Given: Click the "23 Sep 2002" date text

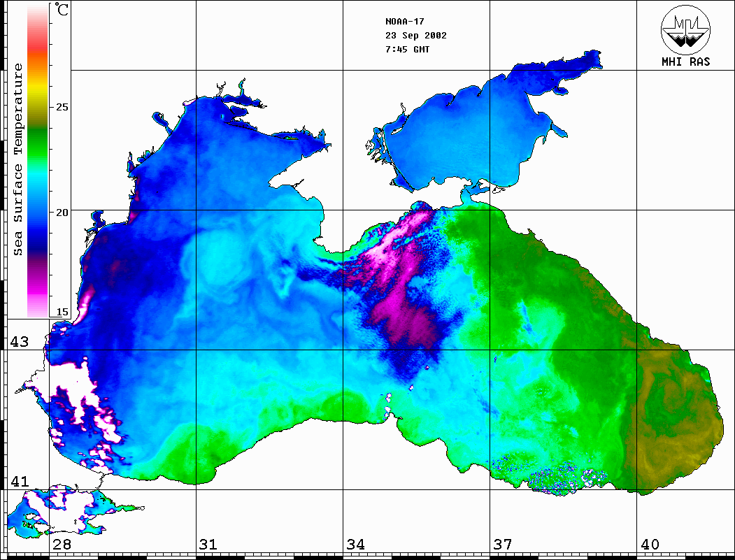Looking at the screenshot, I should pos(416,36).
